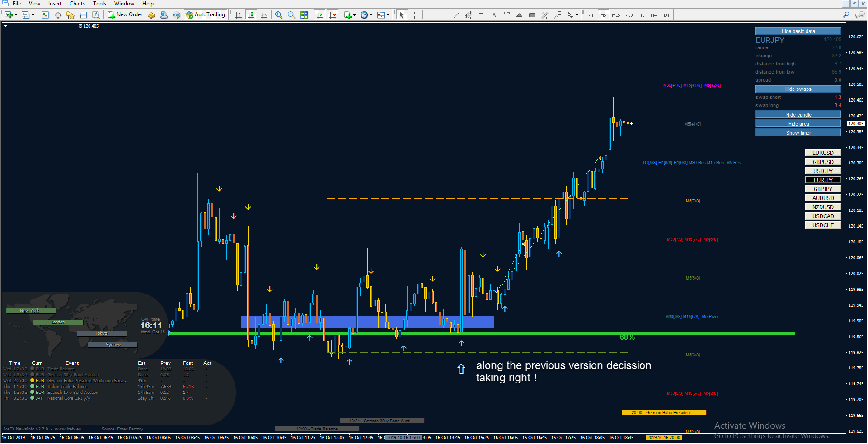The width and height of the screenshot is (868, 444).
Task: Switch to the H4 timeframe
Action: pos(653,15)
